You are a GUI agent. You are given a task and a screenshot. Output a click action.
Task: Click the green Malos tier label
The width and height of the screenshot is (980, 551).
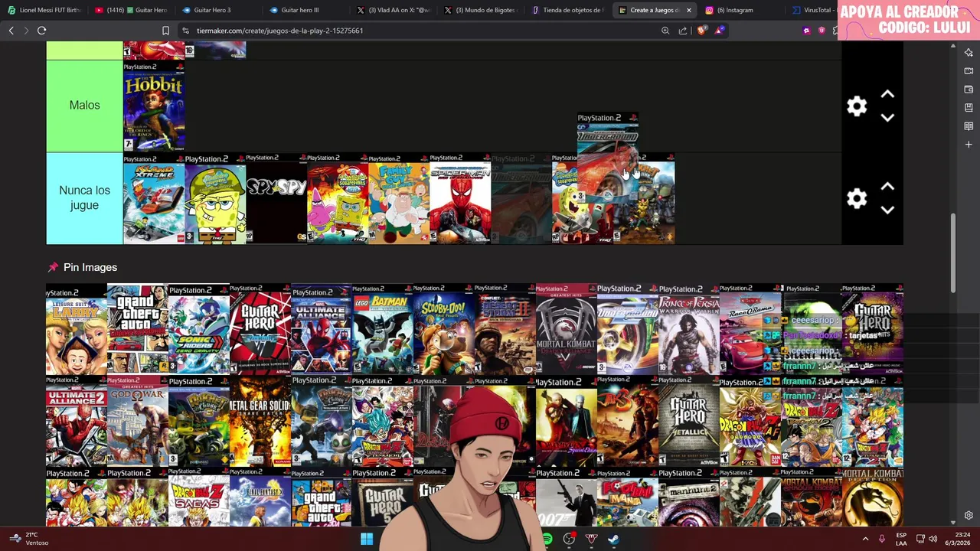coord(84,106)
